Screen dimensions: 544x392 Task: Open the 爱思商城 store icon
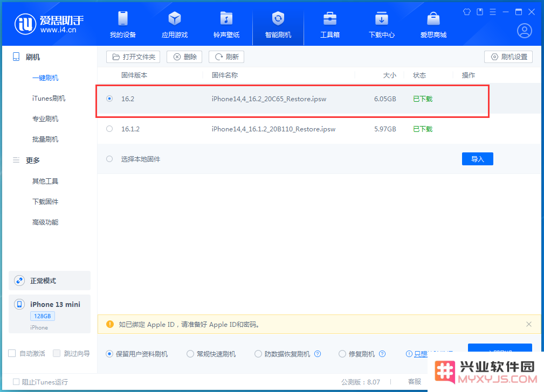(433, 18)
